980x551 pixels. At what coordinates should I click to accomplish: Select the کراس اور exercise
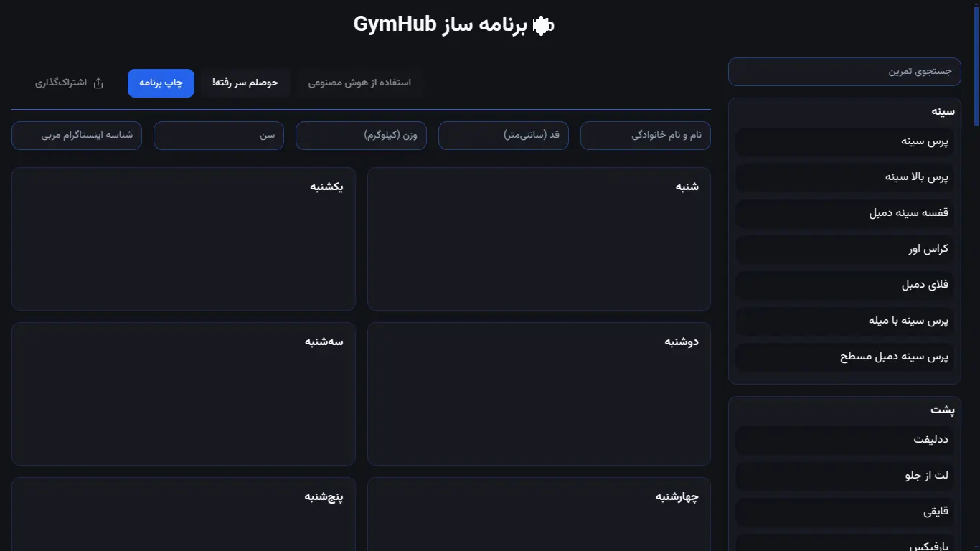pyautogui.click(x=844, y=249)
